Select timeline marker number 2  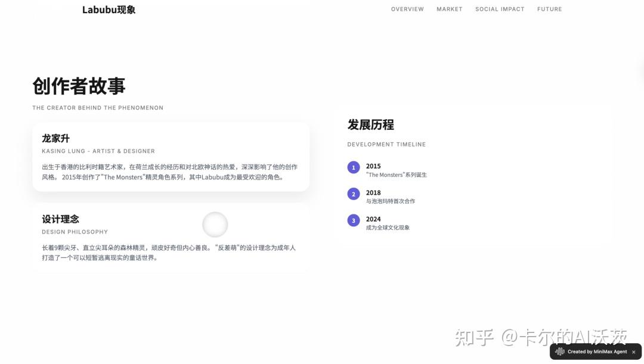(x=354, y=194)
